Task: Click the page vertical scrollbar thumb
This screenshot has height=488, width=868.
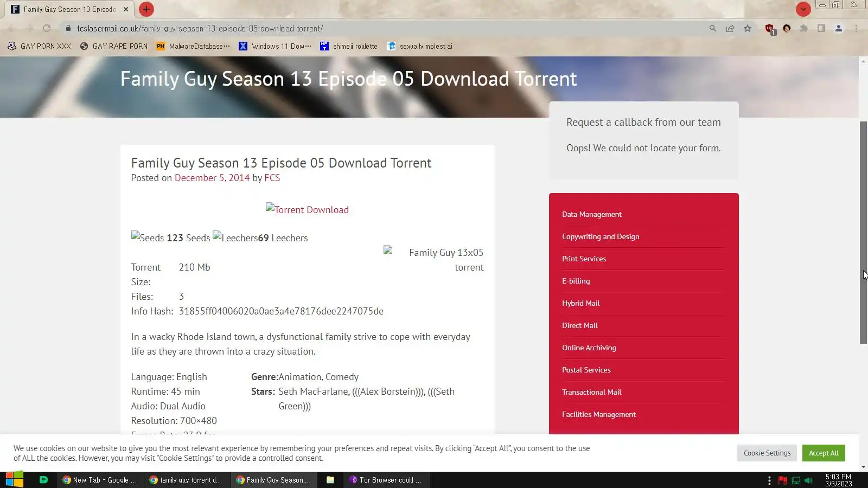Action: tap(863, 232)
